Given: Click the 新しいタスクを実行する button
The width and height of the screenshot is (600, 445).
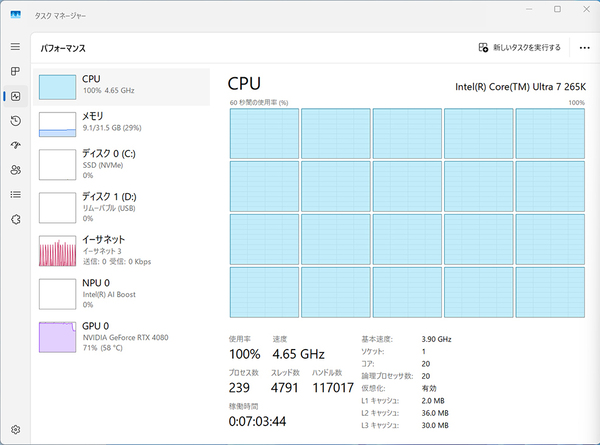Looking at the screenshot, I should (519, 47).
